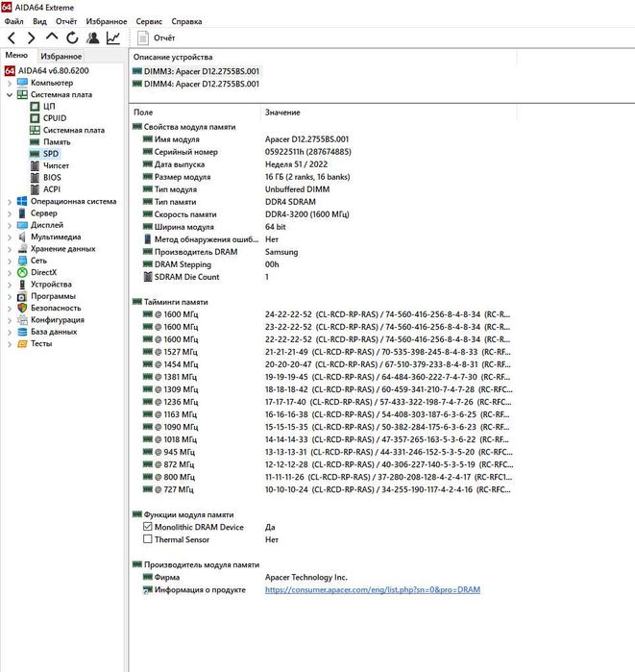This screenshot has width=635, height=672.
Task: Open the Избранное menu in menu bar
Action: pyautogui.click(x=107, y=21)
